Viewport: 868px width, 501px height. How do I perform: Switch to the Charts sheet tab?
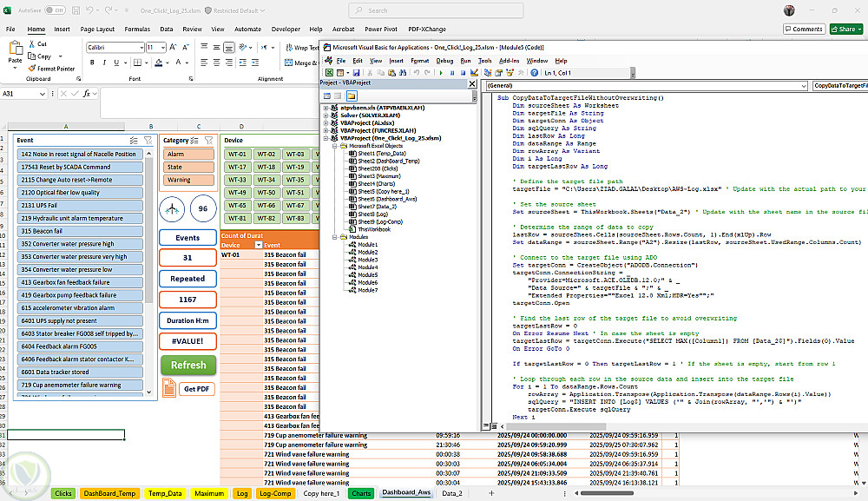point(360,493)
